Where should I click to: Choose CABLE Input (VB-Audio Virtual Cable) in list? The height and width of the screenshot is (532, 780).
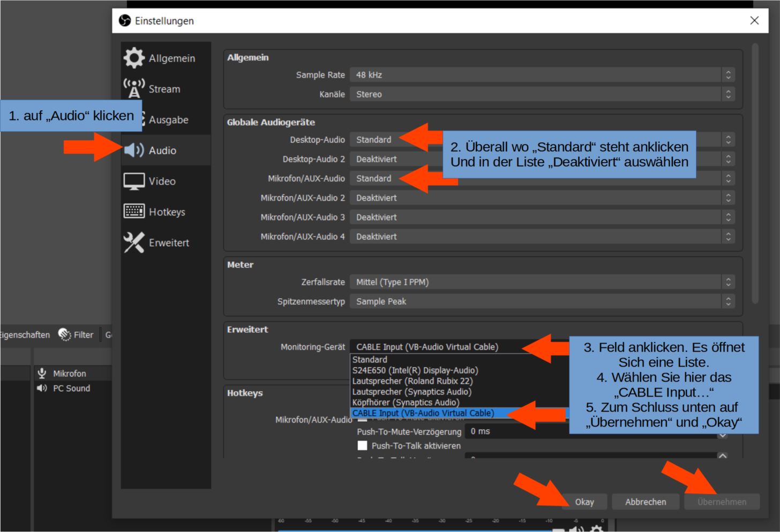coord(423,413)
